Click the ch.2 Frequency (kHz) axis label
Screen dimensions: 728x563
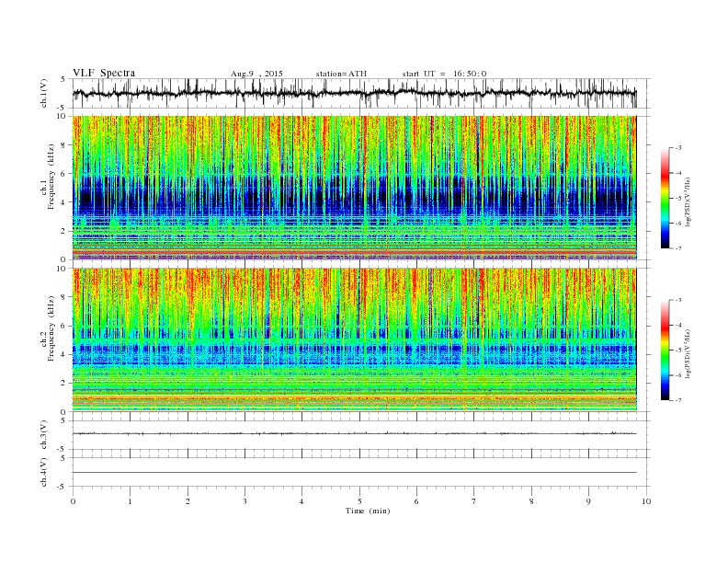click(48, 329)
